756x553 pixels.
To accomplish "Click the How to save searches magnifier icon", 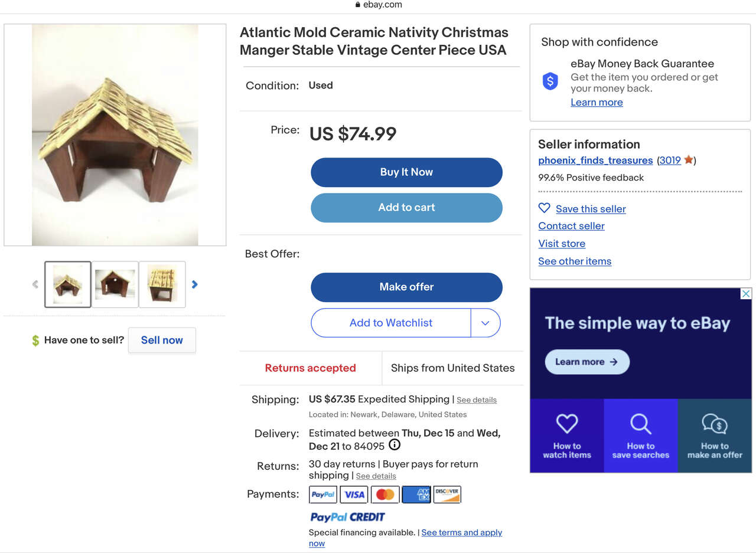I will coord(640,423).
